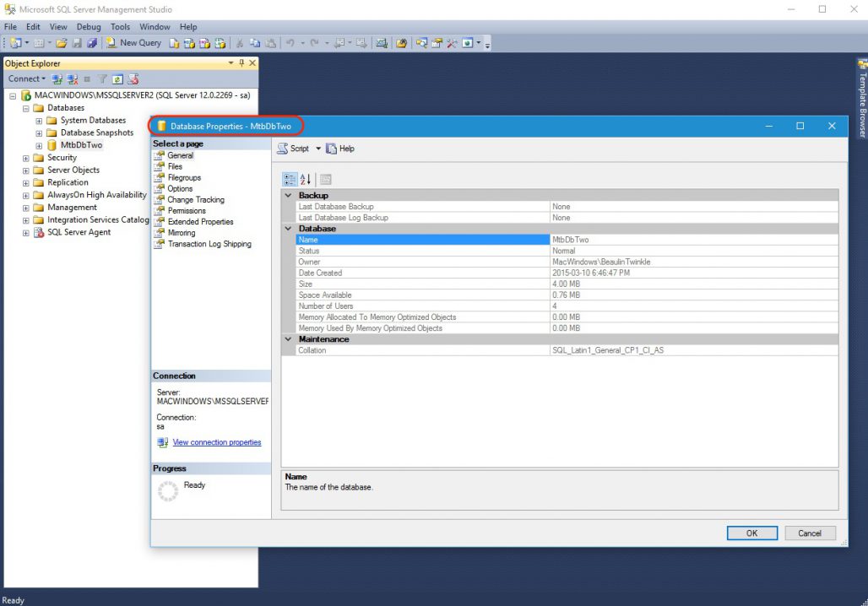Select the Options page
Screen dimensions: 868x606
click(x=180, y=188)
